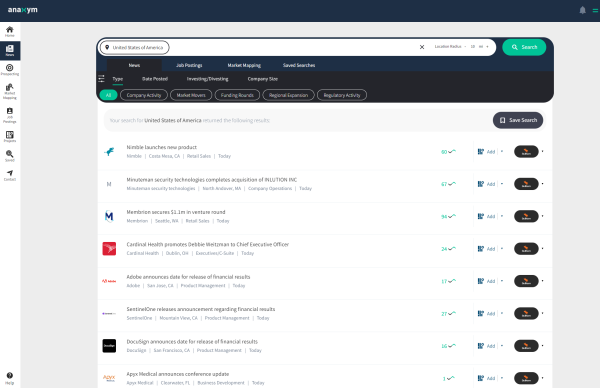Viewport: 600px width, 388px height.
Task: Click trend score 17 for Adobe
Action: click(448, 281)
